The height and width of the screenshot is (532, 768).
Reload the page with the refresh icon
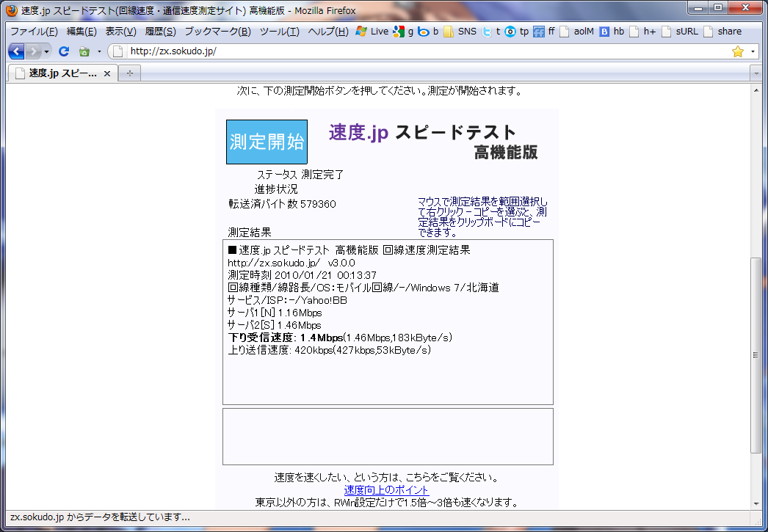point(64,51)
